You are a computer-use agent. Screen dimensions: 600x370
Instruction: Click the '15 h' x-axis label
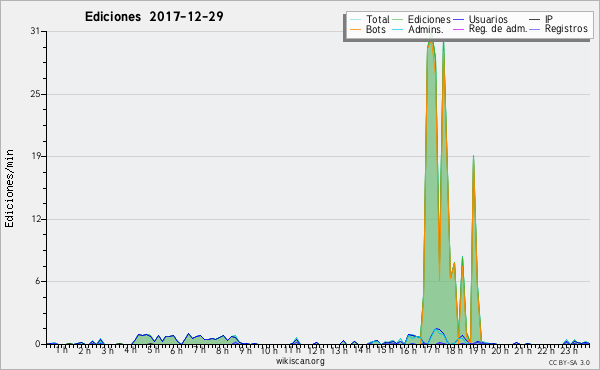coord(385,350)
